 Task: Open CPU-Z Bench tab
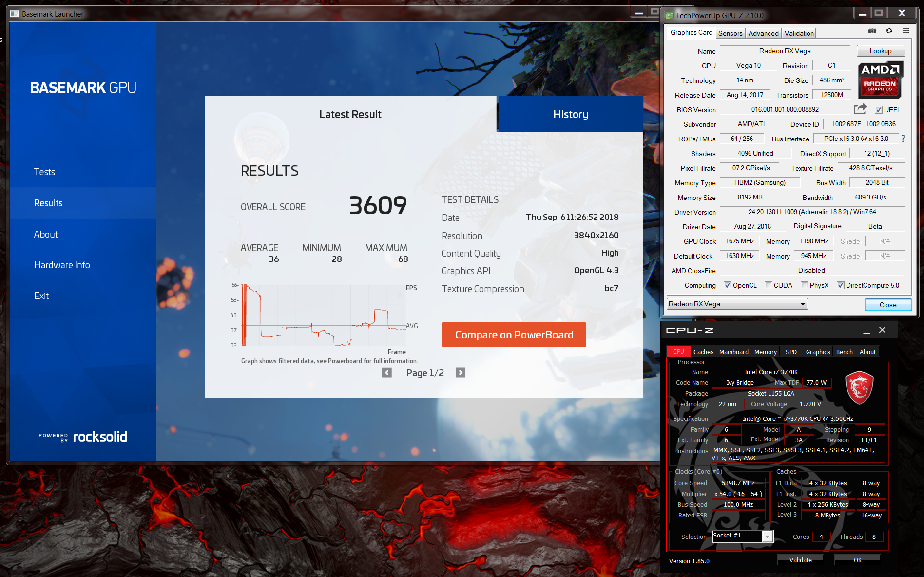click(844, 352)
